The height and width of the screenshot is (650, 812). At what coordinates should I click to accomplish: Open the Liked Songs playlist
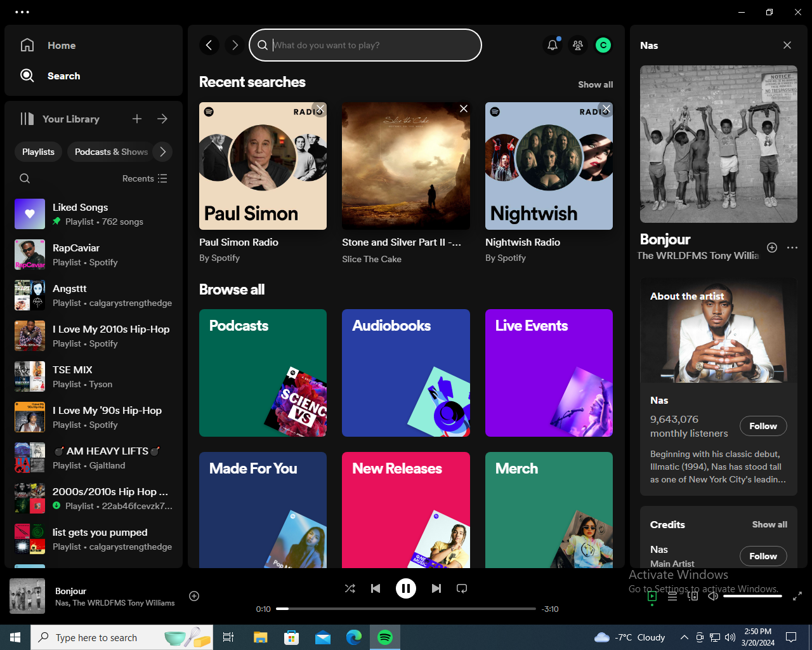(x=93, y=214)
